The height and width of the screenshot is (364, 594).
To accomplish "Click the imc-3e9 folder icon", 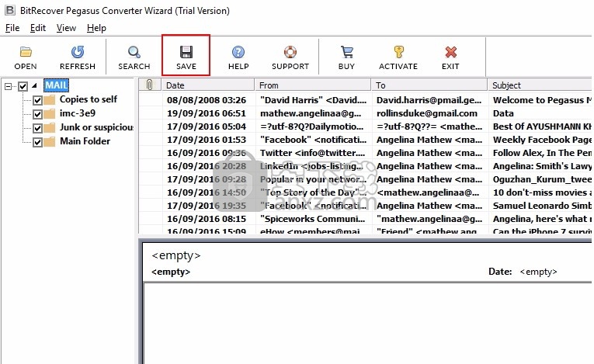I will click(x=49, y=113).
